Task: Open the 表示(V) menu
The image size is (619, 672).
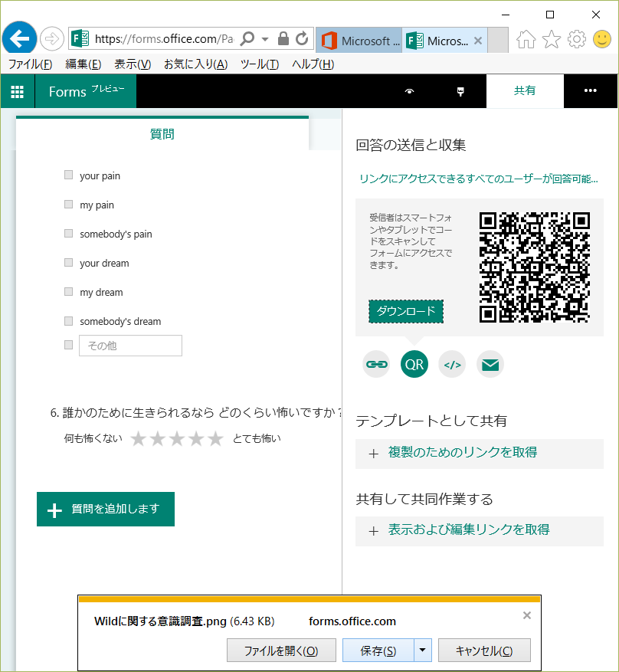Action: [133, 64]
